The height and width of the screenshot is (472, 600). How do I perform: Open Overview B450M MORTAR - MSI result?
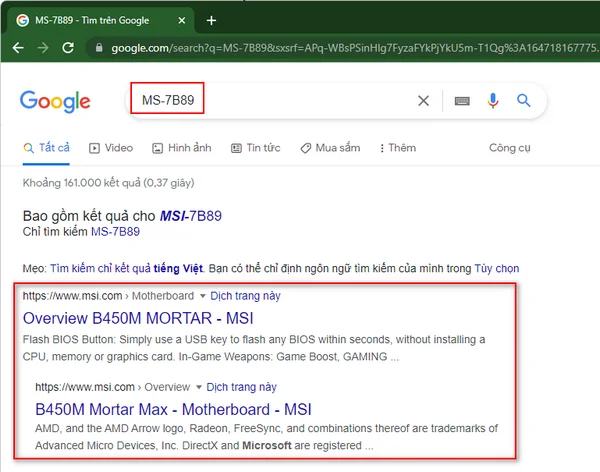[138, 318]
